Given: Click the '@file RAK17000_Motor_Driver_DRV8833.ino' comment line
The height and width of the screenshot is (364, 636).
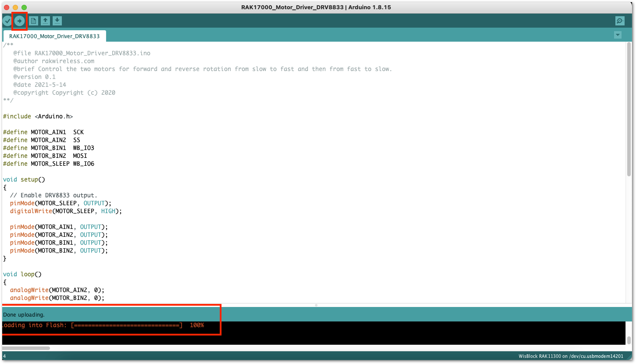Looking at the screenshot, I should [82, 53].
